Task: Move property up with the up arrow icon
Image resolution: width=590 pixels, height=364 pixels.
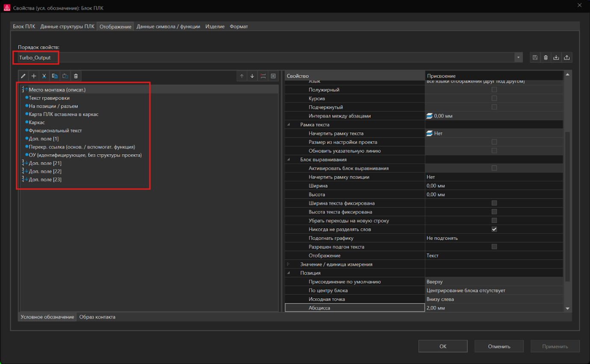Action: (241, 76)
